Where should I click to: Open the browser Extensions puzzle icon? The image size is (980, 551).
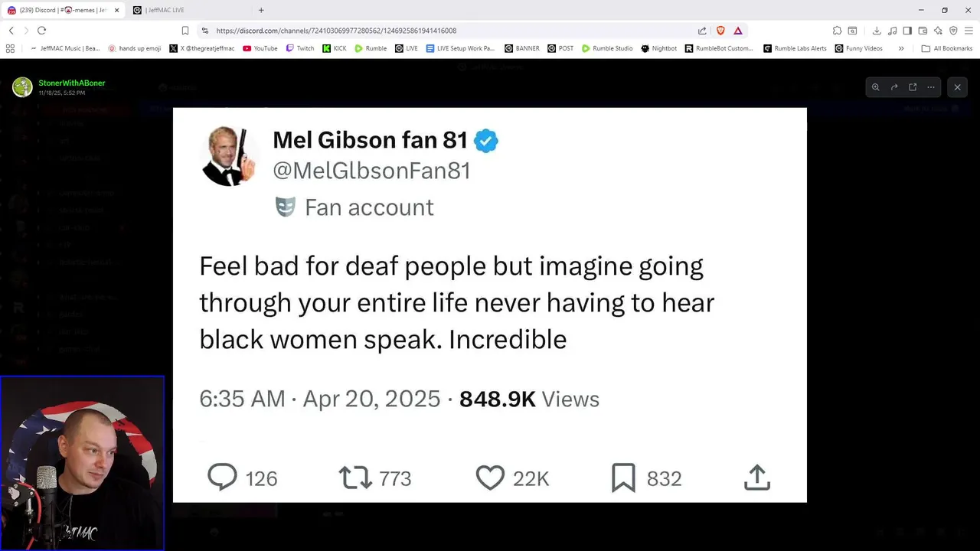pyautogui.click(x=837, y=31)
